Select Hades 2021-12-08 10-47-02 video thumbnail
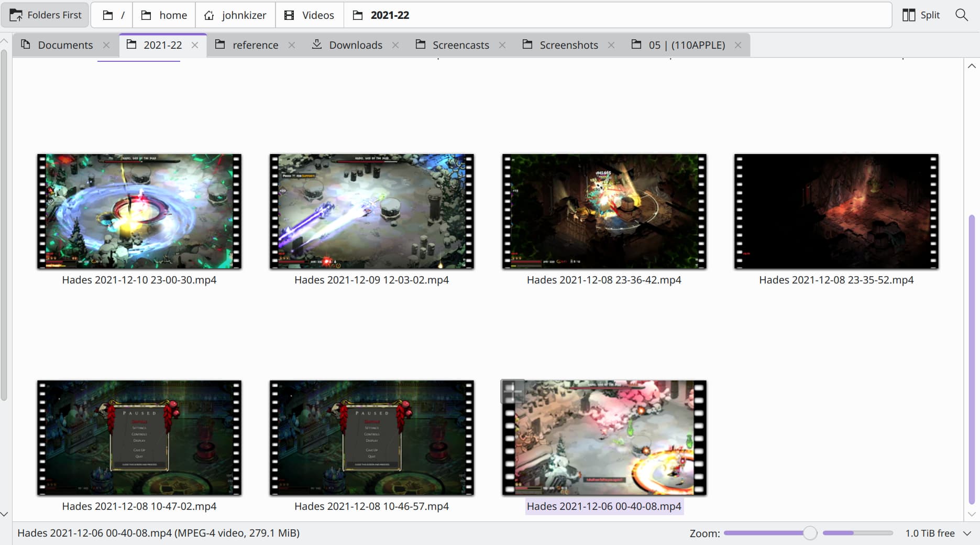Screen dimensions: 980x545 [139, 438]
